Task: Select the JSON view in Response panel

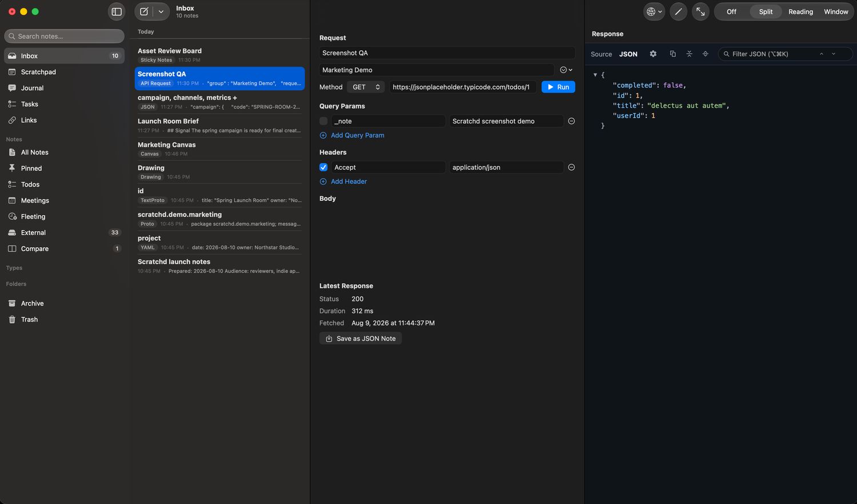Action: (x=628, y=54)
